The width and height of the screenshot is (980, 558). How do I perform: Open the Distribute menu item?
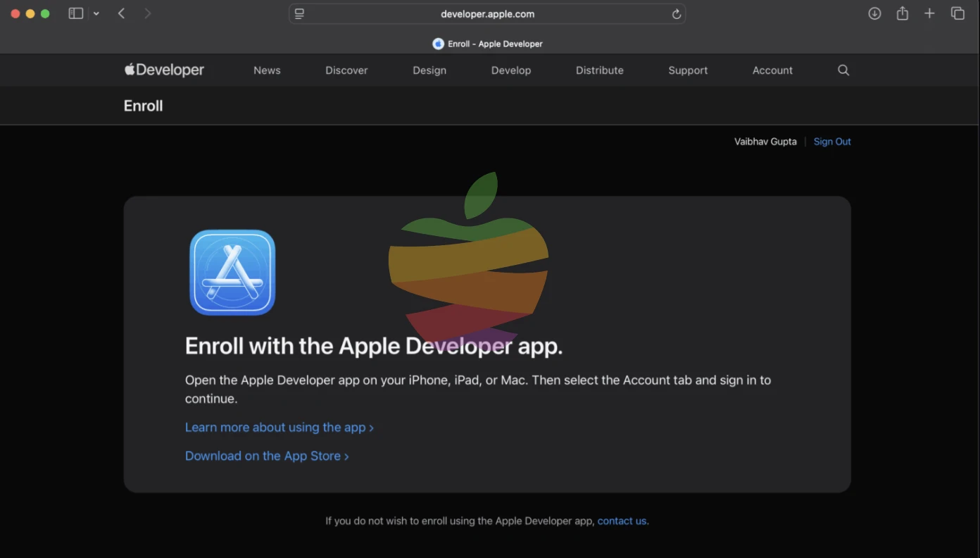(x=600, y=70)
